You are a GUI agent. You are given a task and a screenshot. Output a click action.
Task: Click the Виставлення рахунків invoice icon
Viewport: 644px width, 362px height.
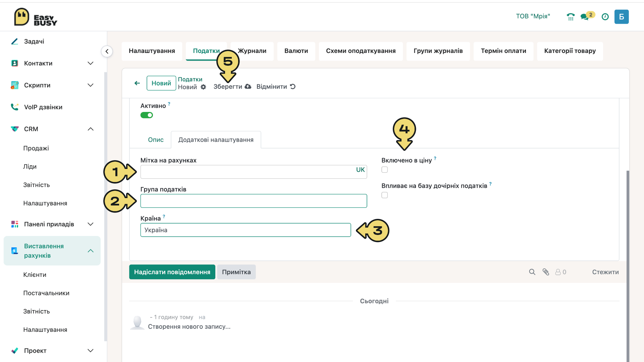point(14,251)
